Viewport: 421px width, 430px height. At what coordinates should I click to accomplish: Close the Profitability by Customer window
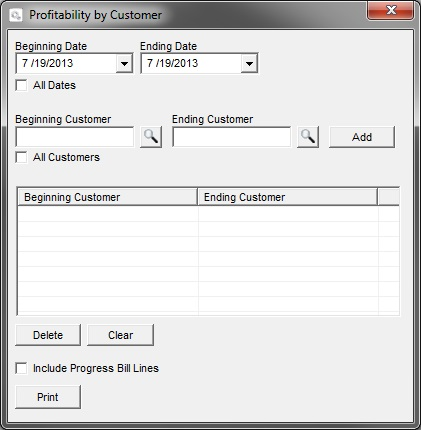[x=390, y=11]
